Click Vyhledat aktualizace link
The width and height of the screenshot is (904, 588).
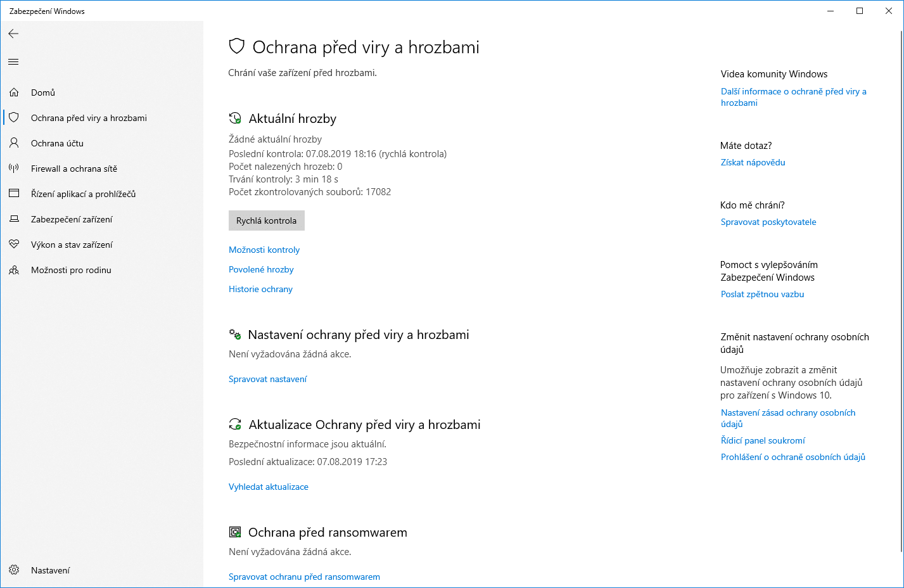pyautogui.click(x=269, y=487)
